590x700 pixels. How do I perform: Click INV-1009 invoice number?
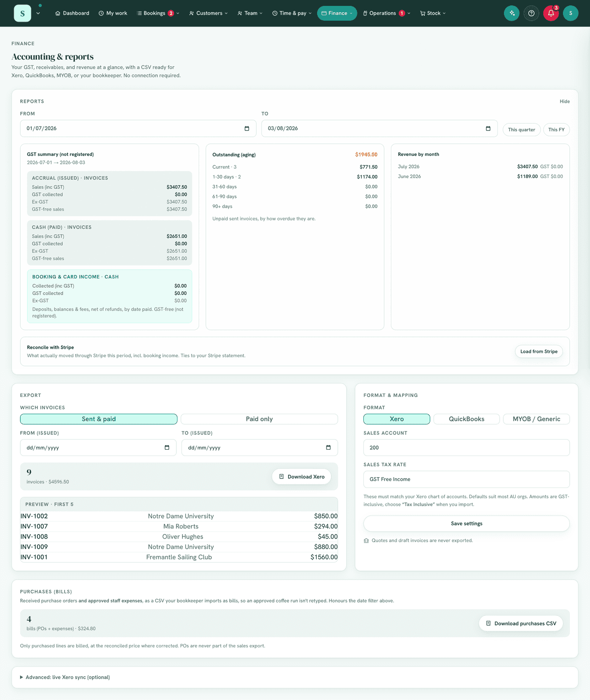(34, 547)
